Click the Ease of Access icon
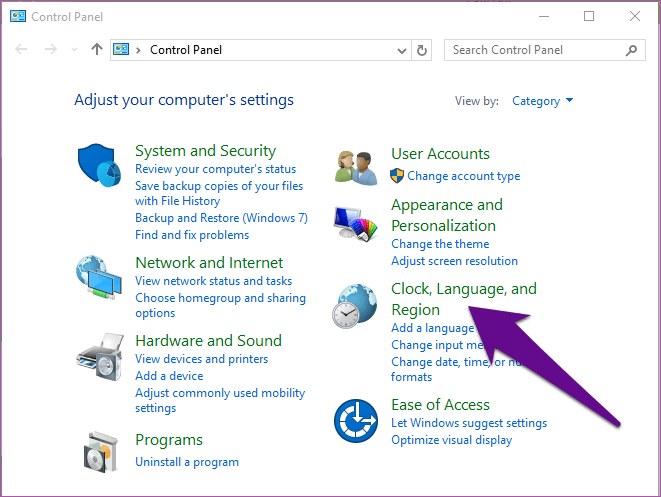 (356, 421)
